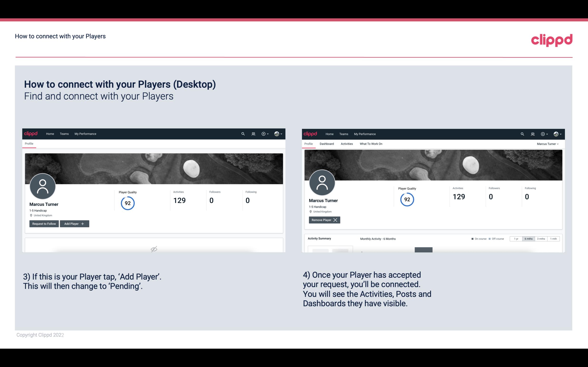Click 'Remove Player' button in right panel
This screenshot has height=367, width=588.
tap(324, 220)
